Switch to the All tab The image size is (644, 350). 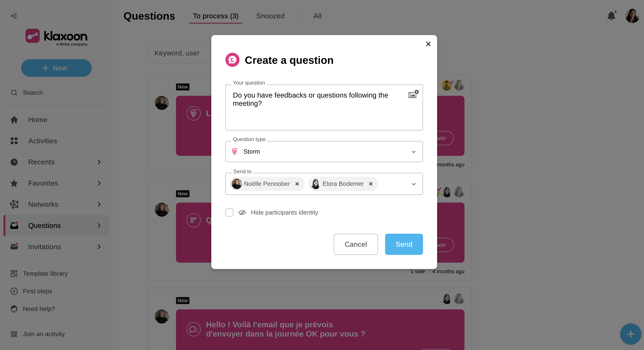pyautogui.click(x=317, y=16)
